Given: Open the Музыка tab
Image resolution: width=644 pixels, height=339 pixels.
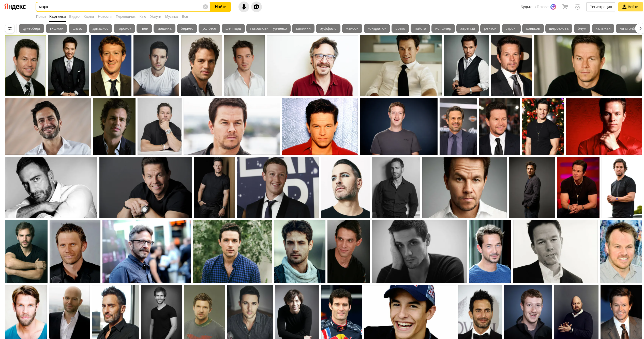Looking at the screenshot, I should pos(171,17).
